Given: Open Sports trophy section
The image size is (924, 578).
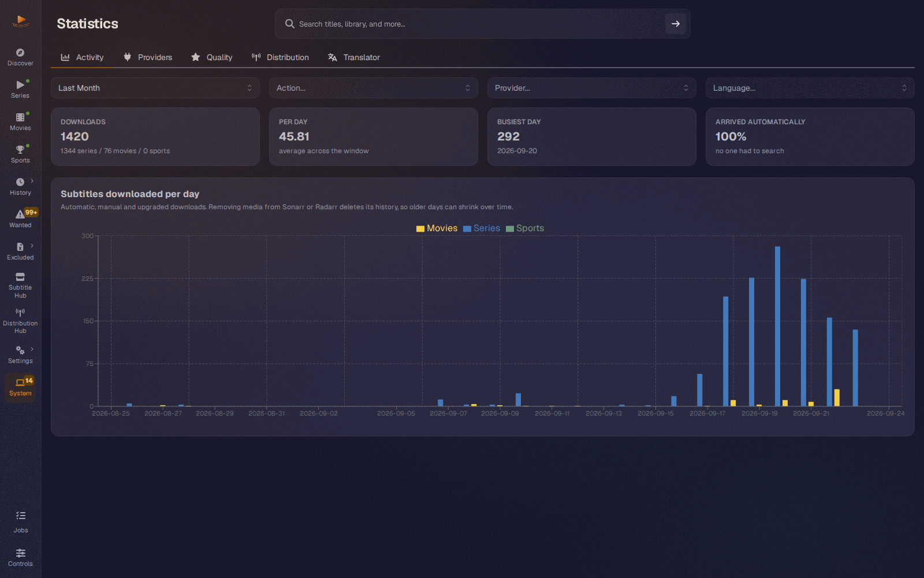Looking at the screenshot, I should click(x=20, y=154).
